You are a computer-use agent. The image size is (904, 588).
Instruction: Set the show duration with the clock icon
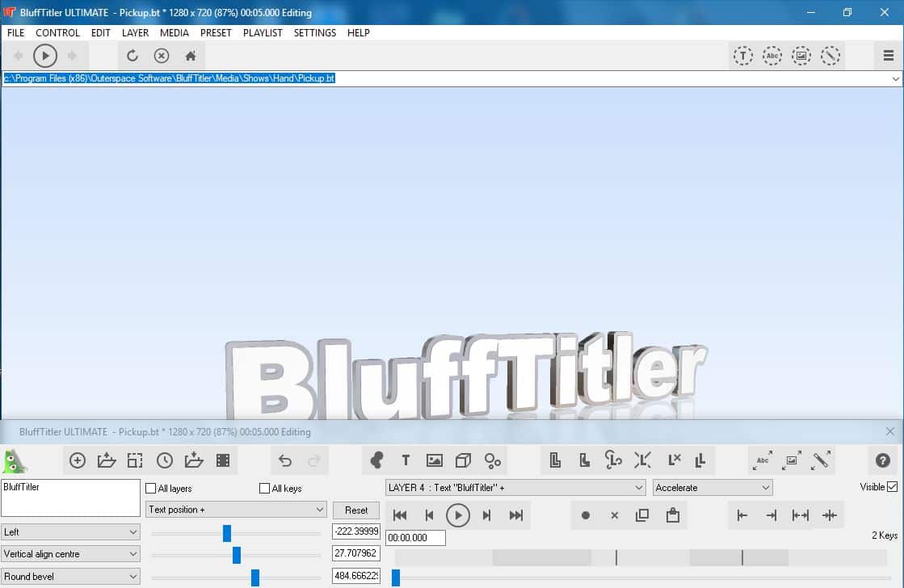(x=165, y=460)
